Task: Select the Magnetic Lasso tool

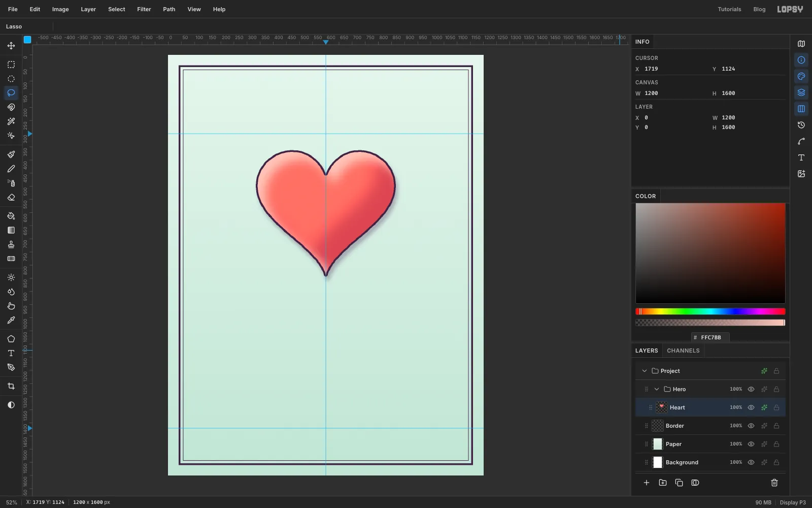Action: tap(11, 107)
